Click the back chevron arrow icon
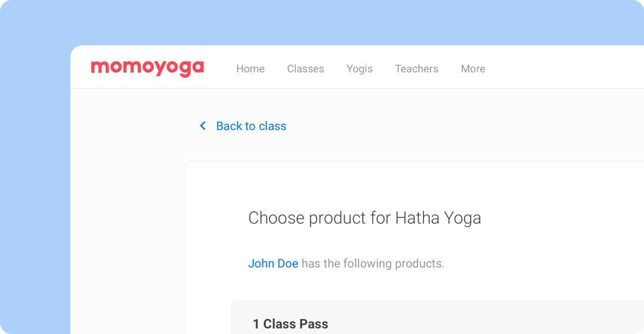Image resolution: width=644 pixels, height=334 pixels. click(x=203, y=126)
